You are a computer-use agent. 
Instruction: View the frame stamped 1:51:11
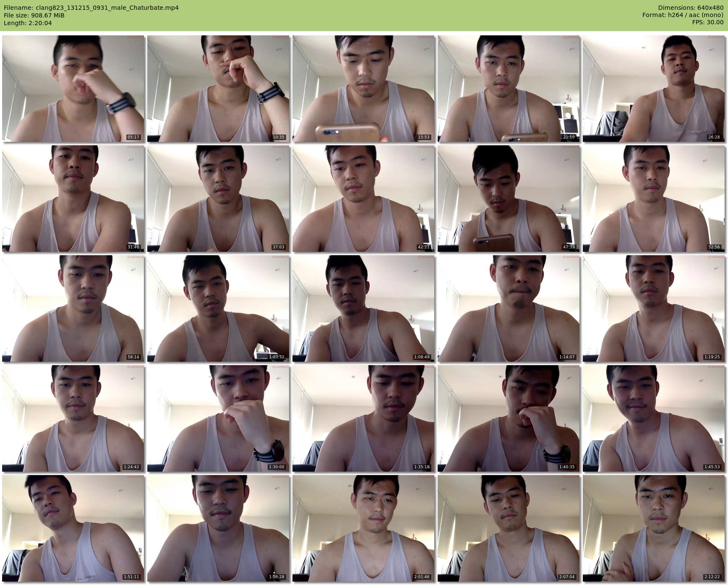tap(73, 528)
